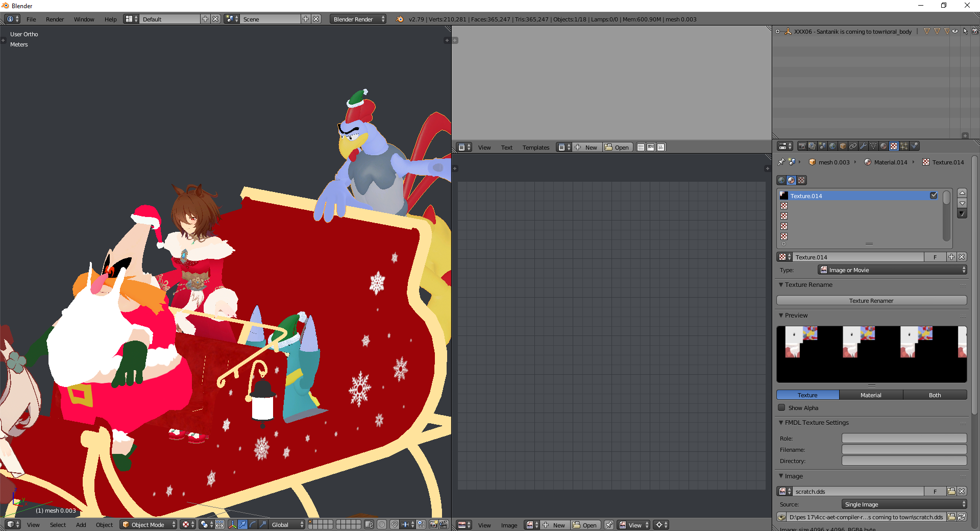Show world textures context button
980x531 pixels.
(x=781, y=180)
